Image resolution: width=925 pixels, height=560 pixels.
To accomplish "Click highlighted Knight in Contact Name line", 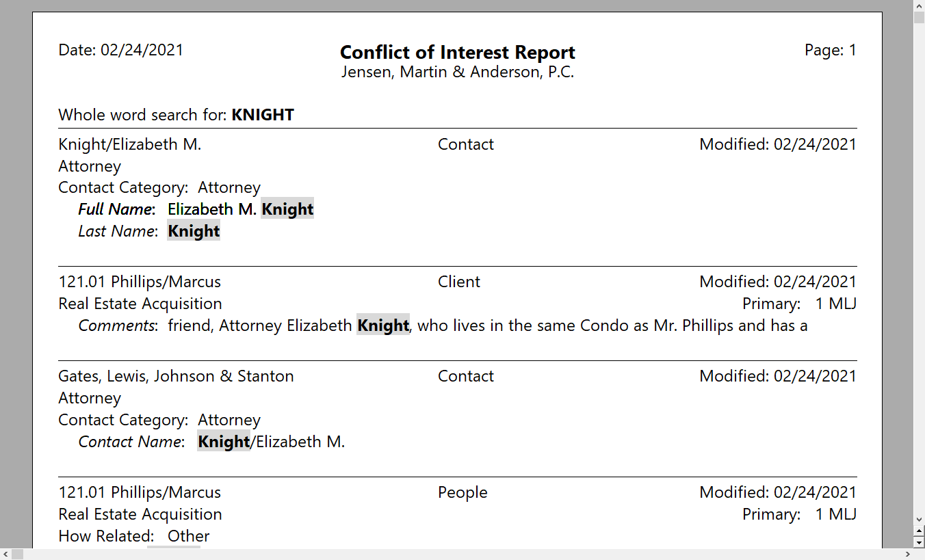I will click(x=224, y=442).
